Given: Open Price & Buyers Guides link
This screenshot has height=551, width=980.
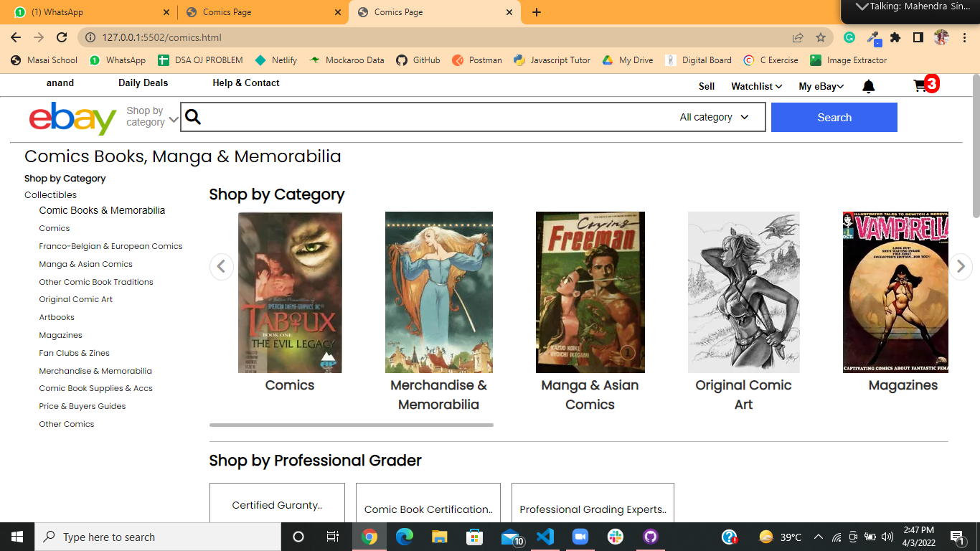Looking at the screenshot, I should [x=82, y=406].
